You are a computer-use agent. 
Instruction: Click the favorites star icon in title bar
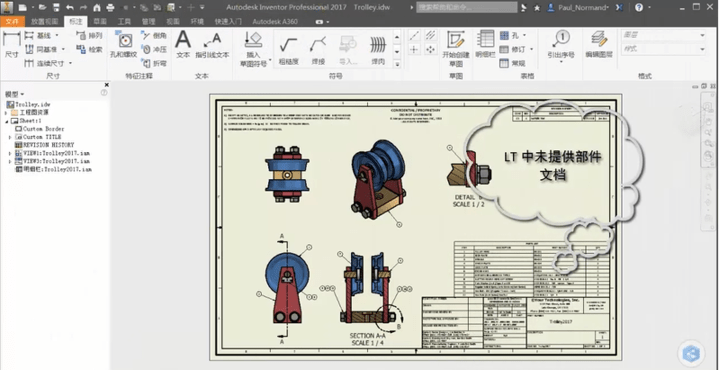click(536, 8)
